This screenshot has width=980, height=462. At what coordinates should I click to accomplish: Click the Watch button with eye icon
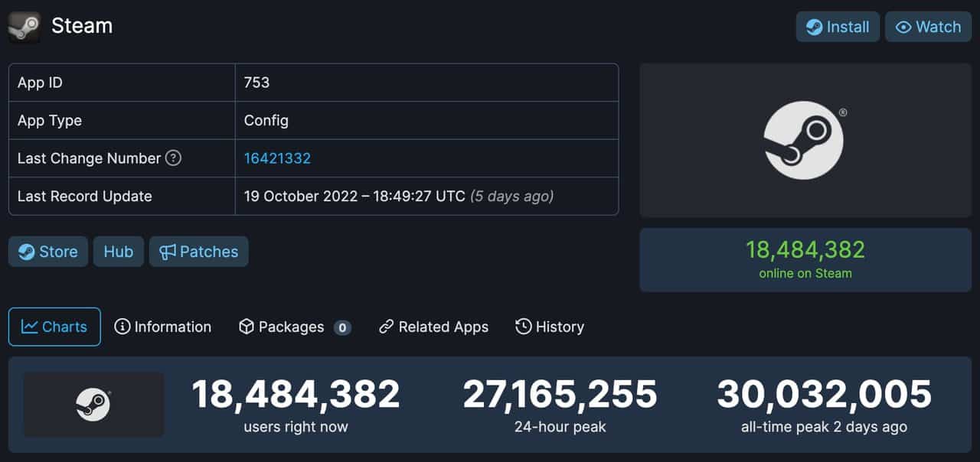tap(928, 27)
